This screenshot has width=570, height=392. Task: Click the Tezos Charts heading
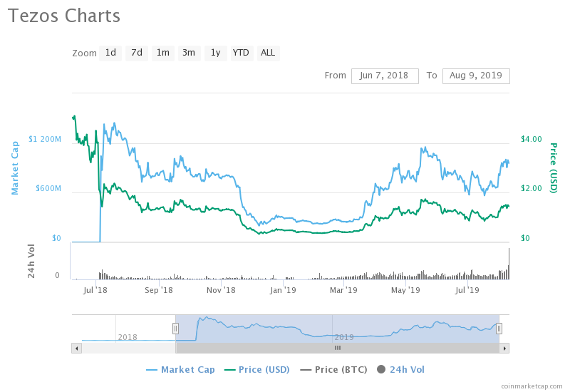pyautogui.click(x=64, y=16)
